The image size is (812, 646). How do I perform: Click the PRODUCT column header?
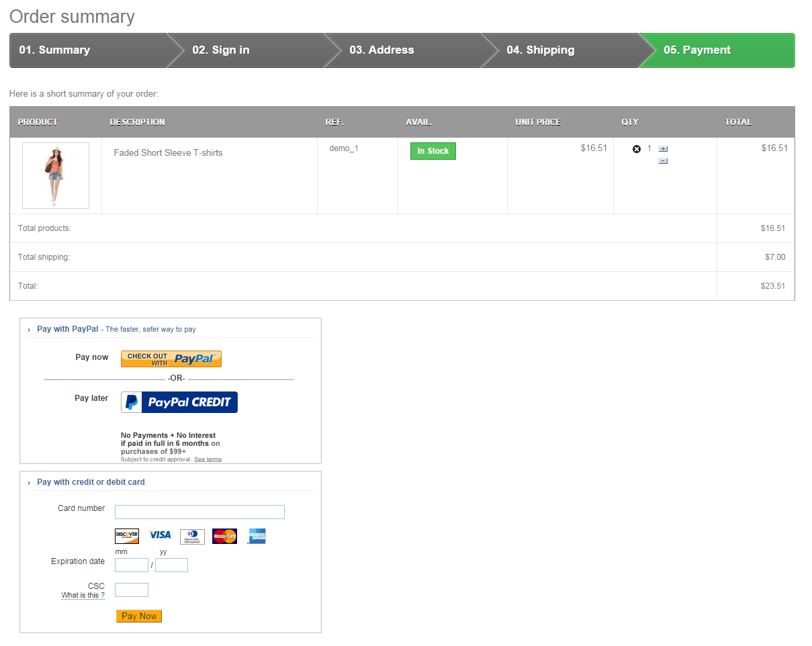tap(38, 122)
